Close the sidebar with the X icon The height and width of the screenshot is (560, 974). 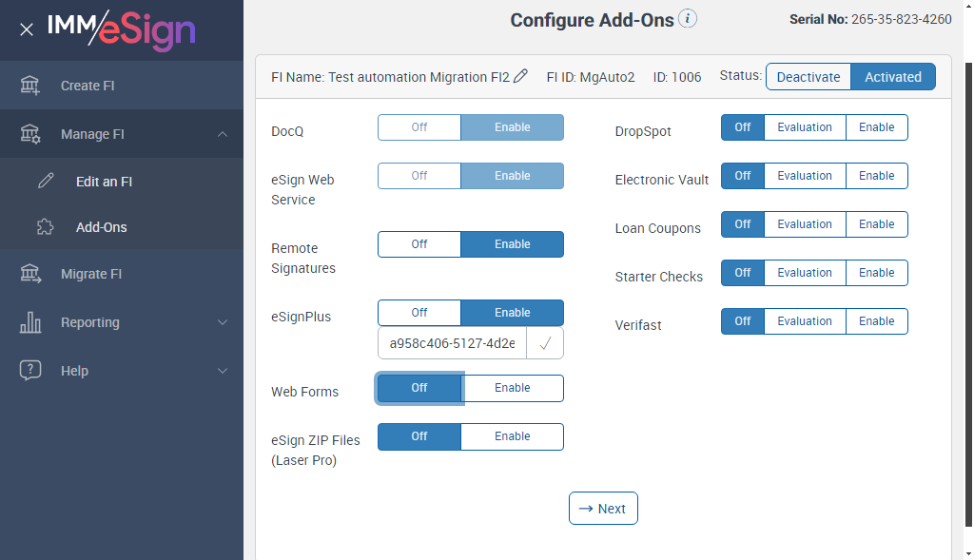tap(27, 29)
